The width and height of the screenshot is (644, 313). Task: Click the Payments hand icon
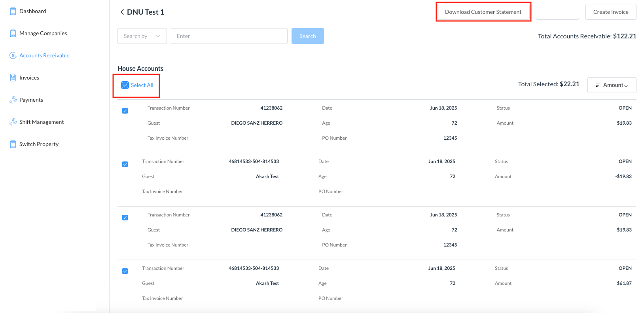(x=13, y=100)
